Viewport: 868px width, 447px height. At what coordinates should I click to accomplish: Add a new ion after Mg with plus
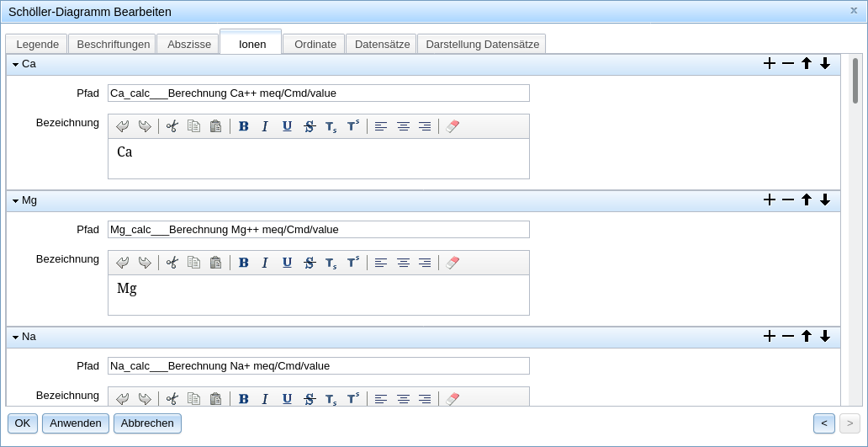pyautogui.click(x=770, y=200)
